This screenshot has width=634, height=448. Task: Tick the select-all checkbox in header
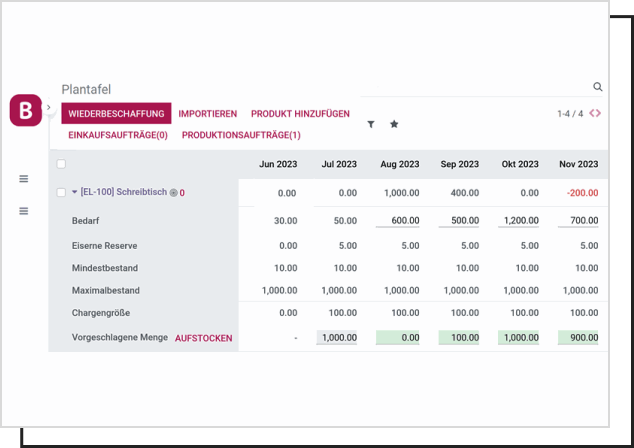pyautogui.click(x=61, y=164)
